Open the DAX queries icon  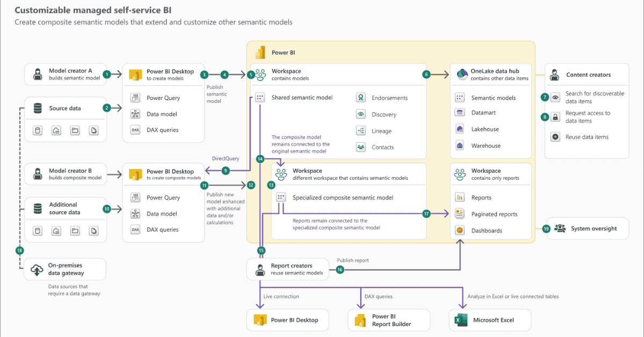point(135,130)
